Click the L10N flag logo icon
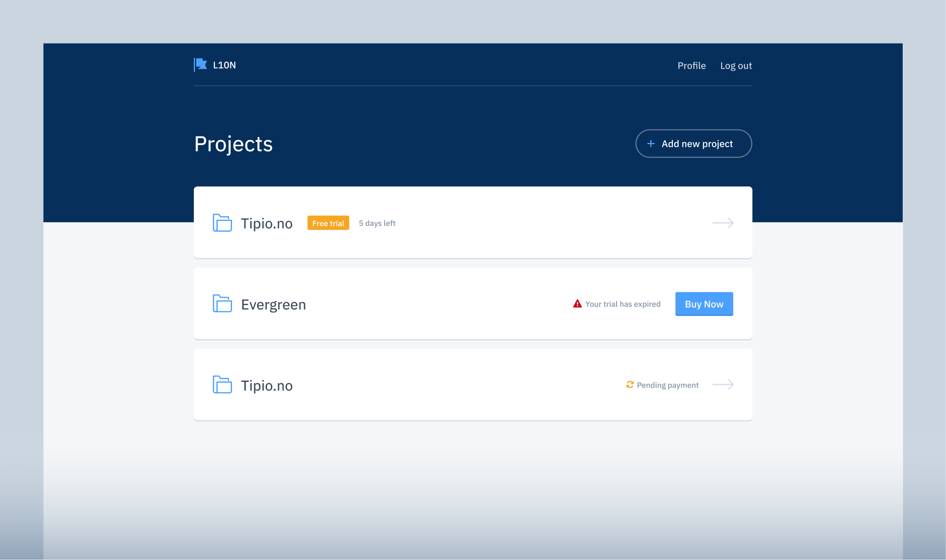Viewport: 946px width, 560px height. tap(201, 65)
